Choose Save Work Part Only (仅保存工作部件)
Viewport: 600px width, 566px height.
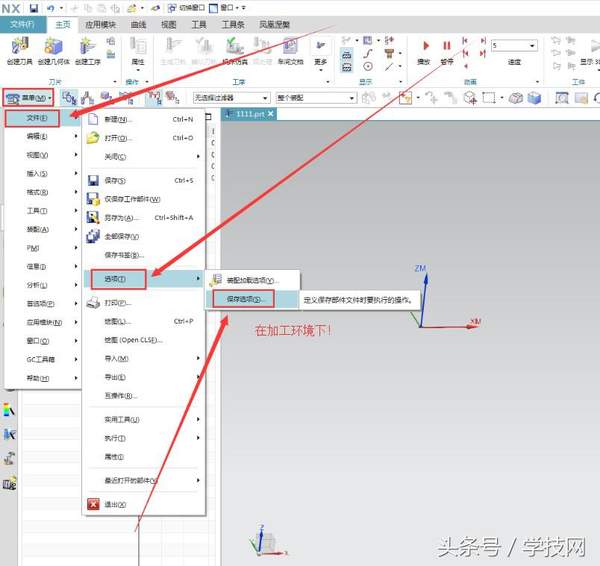click(x=143, y=199)
